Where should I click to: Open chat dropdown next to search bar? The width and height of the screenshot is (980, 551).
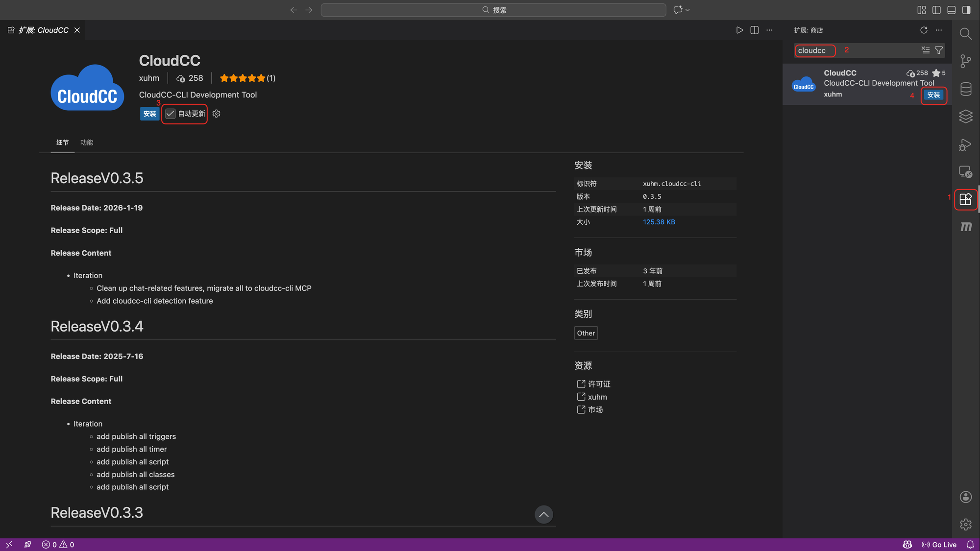[687, 10]
